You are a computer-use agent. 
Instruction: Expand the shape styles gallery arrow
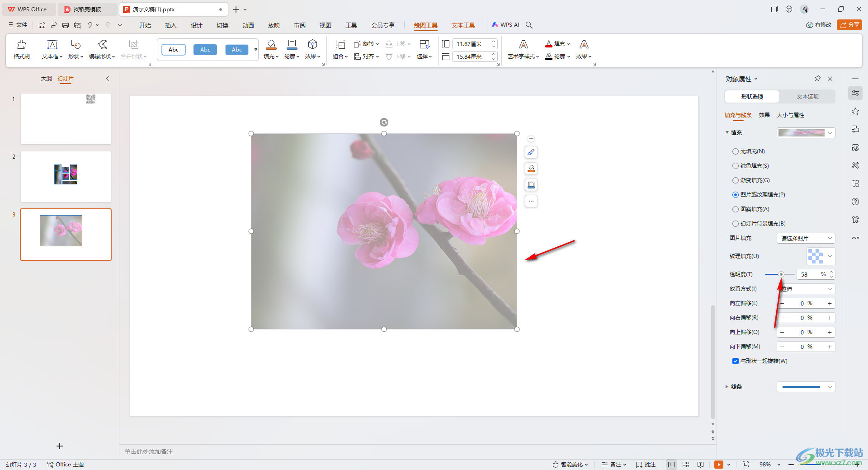256,50
